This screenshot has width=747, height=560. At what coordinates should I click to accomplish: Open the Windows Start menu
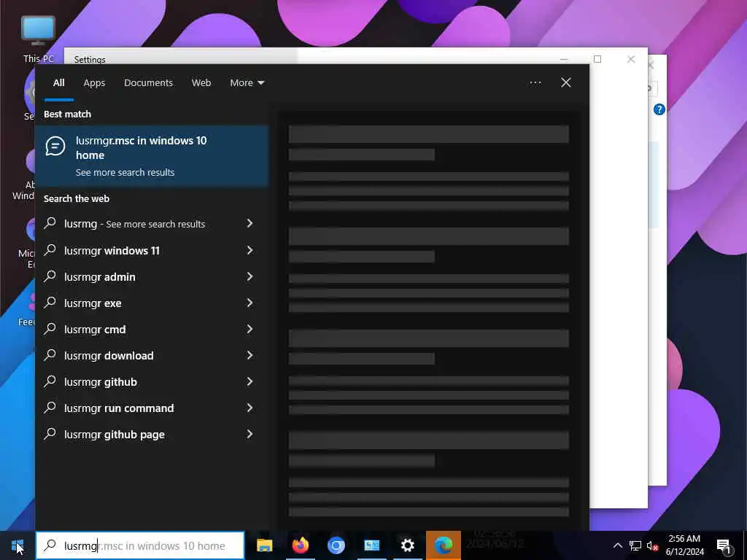coord(18,545)
